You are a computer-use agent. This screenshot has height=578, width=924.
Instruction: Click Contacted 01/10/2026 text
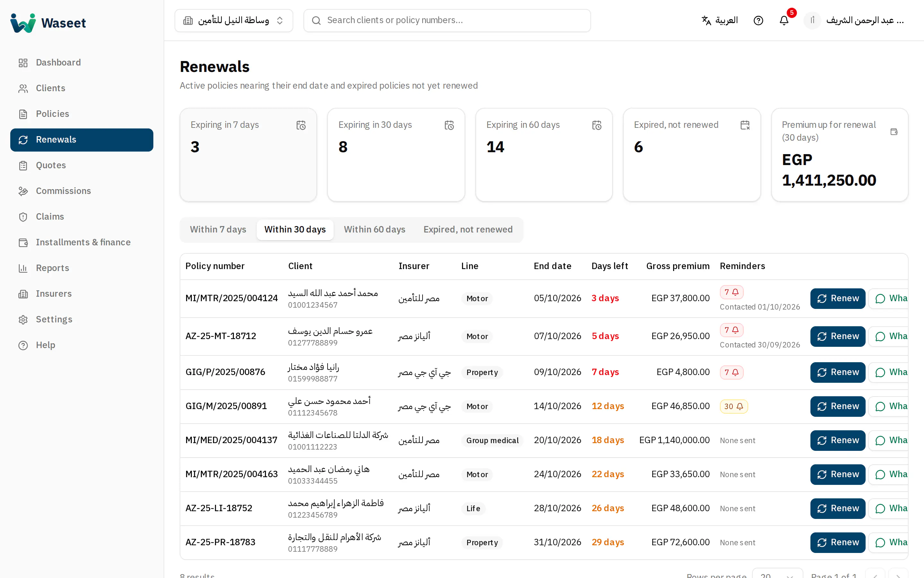tap(760, 307)
